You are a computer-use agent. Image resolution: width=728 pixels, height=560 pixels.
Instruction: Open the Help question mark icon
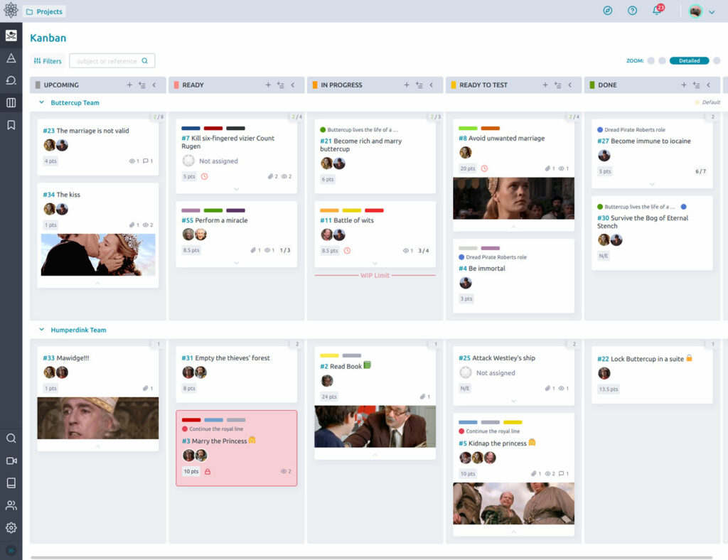coord(632,11)
